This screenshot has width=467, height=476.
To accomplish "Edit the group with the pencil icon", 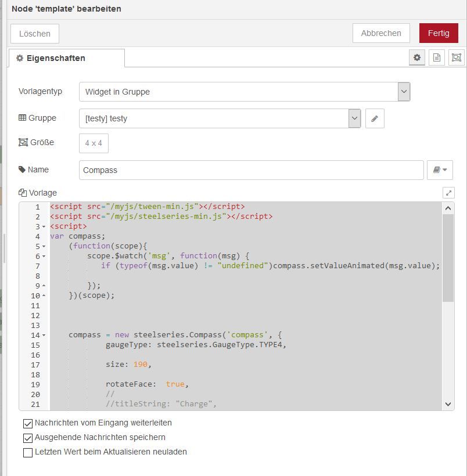I will click(375, 118).
